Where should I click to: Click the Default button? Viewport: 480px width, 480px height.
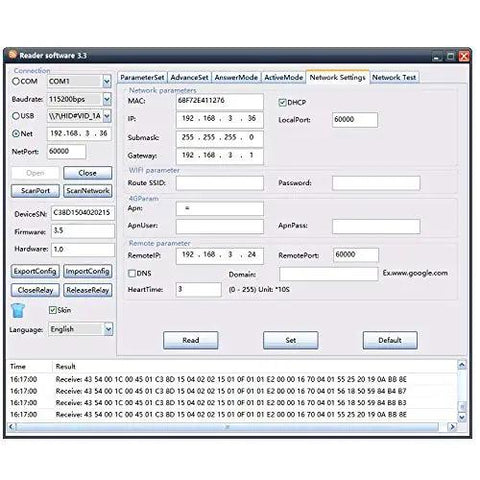(x=390, y=340)
